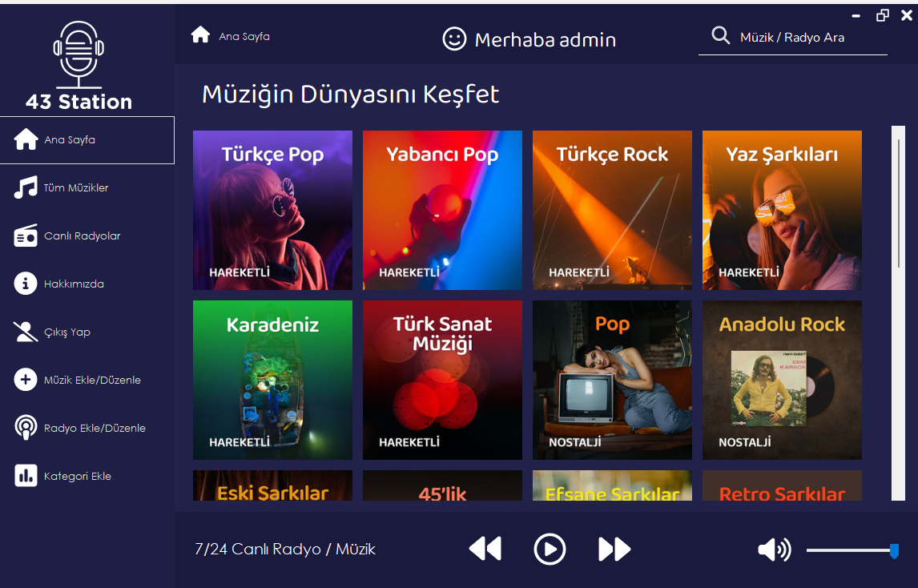The image size is (918, 588).
Task: Click the smiley face icon near Merhaba admin
Action: coord(454,39)
